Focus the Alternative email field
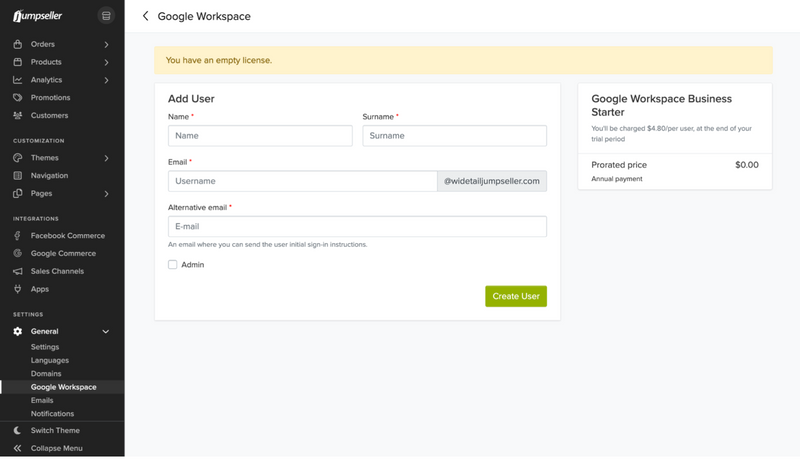This screenshot has height=461, width=800. pos(357,227)
